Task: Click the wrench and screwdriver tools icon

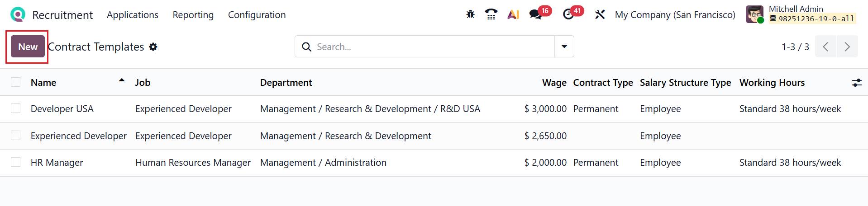Action: [600, 14]
